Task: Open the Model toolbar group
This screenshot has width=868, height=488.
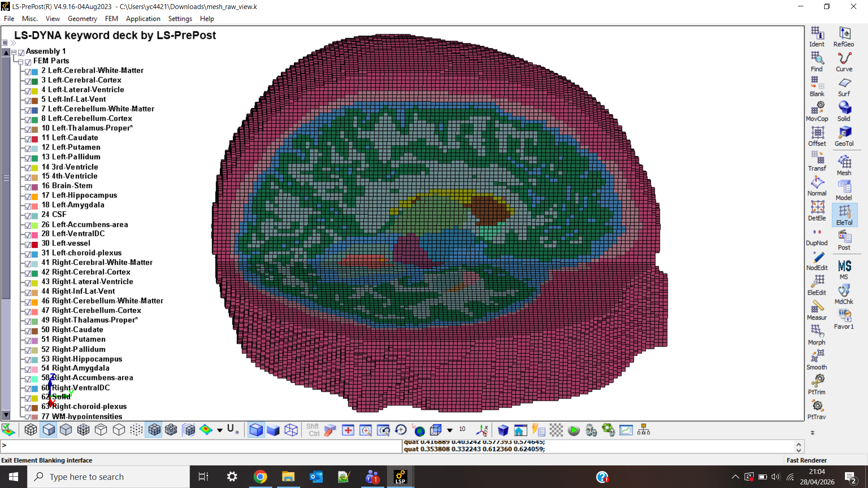Action: (x=844, y=190)
